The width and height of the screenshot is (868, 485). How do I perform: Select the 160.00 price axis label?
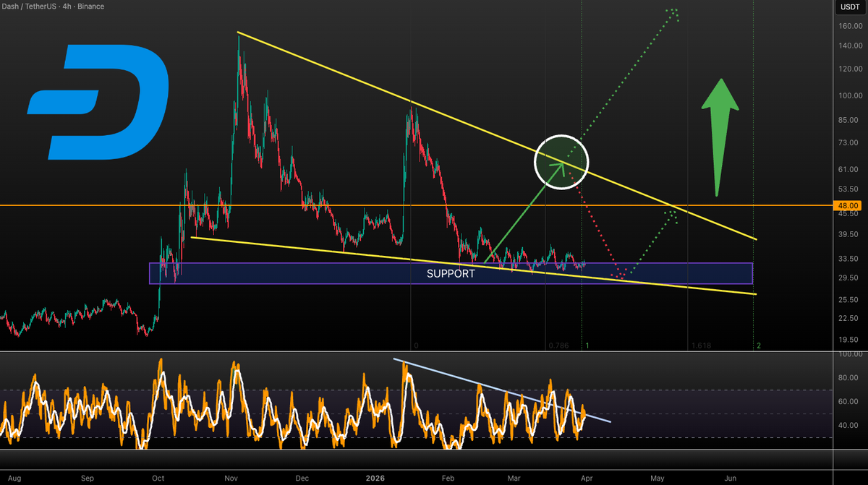pyautogui.click(x=849, y=26)
